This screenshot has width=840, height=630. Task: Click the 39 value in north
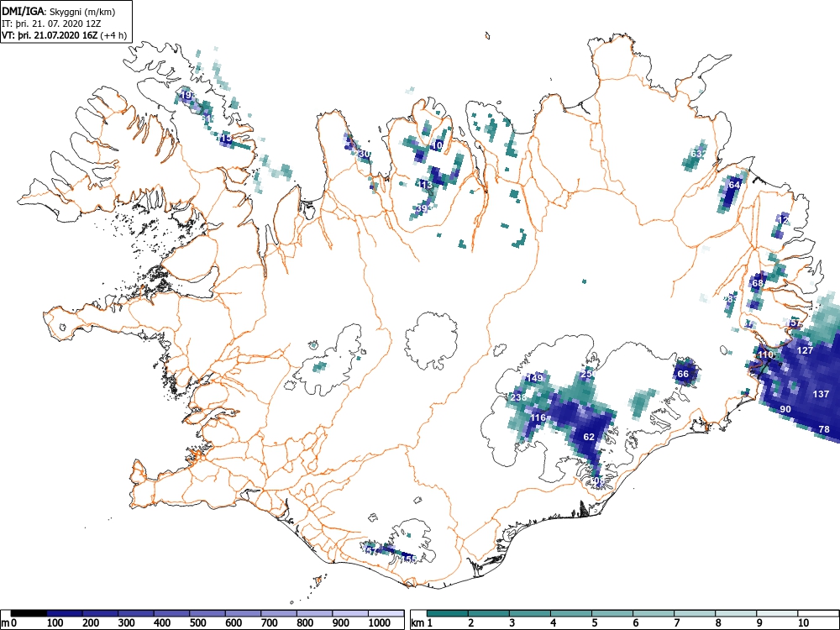[x=423, y=208]
